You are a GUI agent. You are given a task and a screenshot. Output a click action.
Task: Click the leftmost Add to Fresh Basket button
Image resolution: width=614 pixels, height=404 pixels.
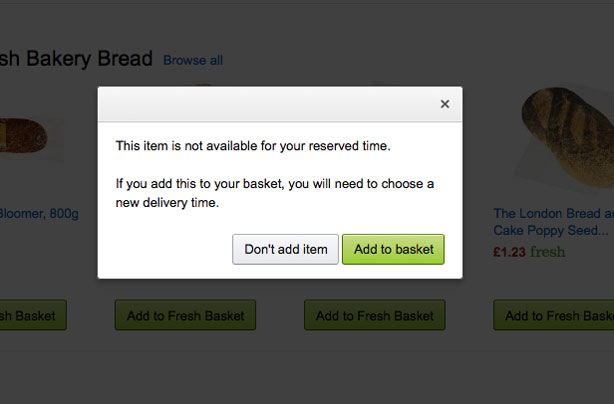pos(32,316)
